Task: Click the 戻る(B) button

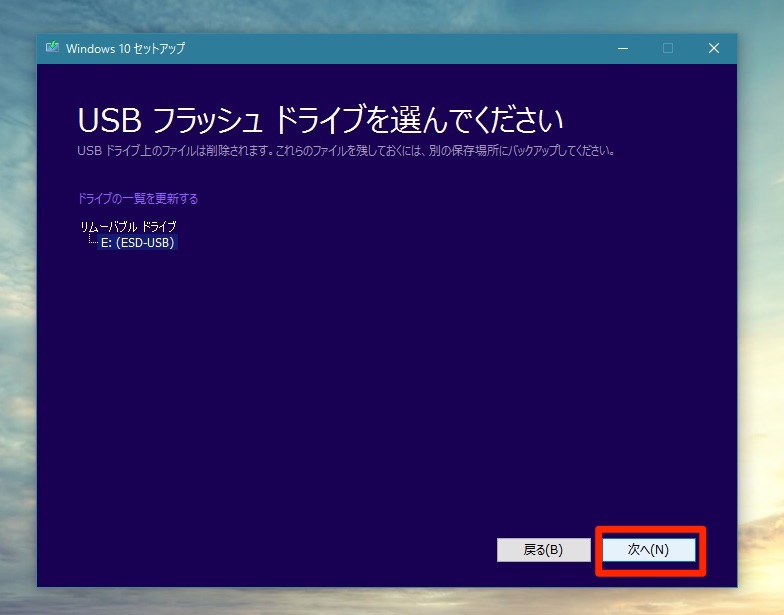Action: tap(544, 550)
